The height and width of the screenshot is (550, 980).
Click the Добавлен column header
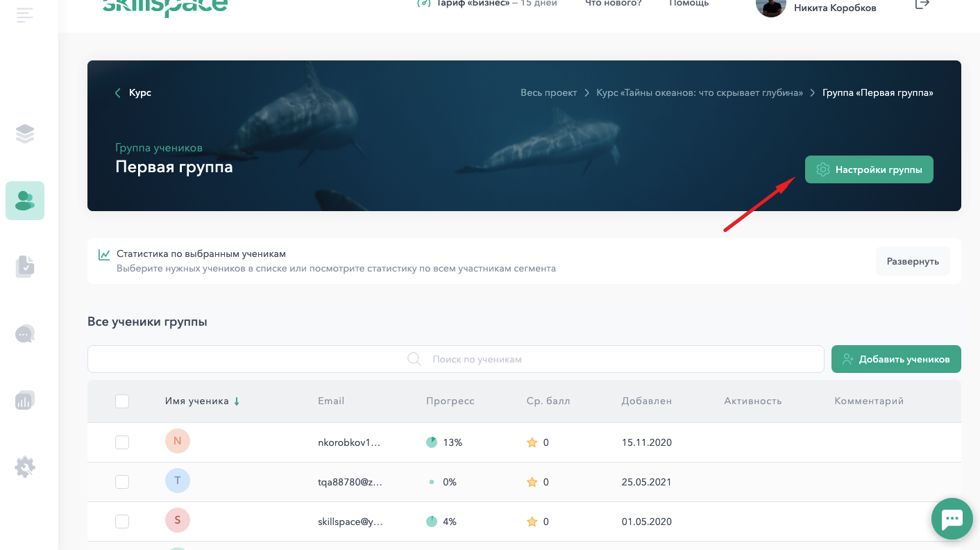pos(647,401)
